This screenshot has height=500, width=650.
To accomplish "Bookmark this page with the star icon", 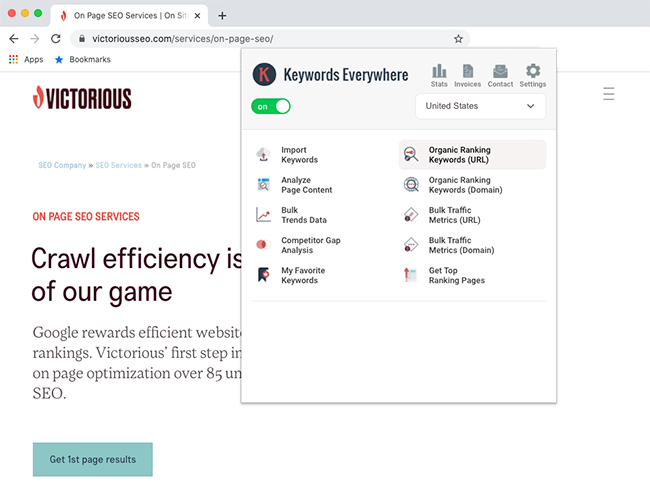I will pos(458,38).
